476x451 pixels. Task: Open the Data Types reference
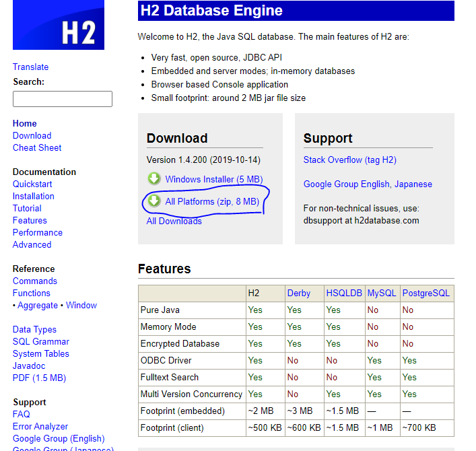click(x=34, y=330)
